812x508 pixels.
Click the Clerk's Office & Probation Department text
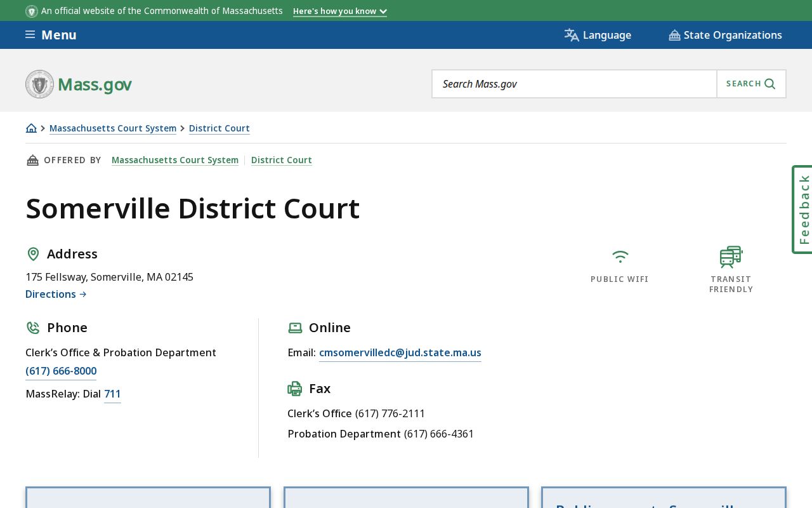click(121, 352)
